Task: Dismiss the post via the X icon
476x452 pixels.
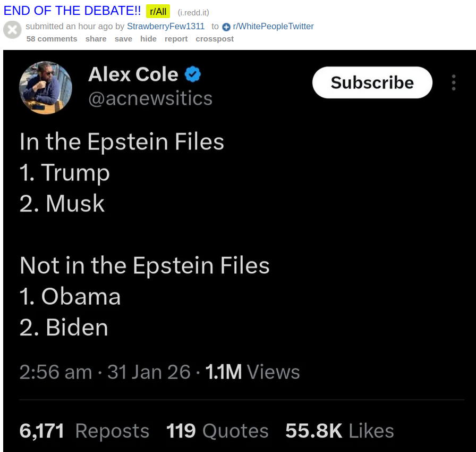Action: point(12,30)
